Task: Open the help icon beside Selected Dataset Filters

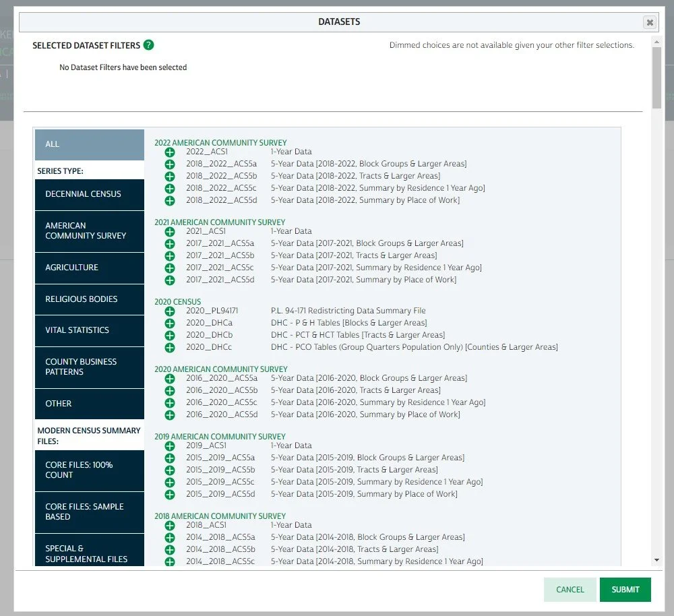Action: pyautogui.click(x=148, y=45)
